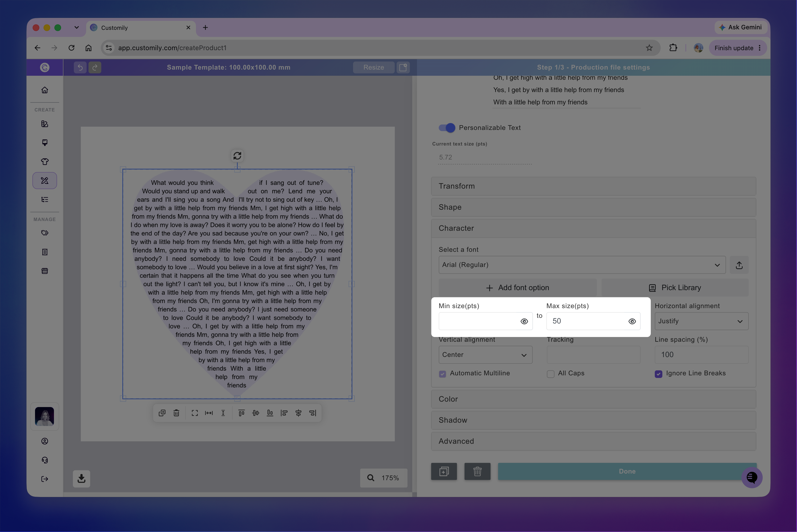The image size is (797, 532).
Task: Click the delete trash button beside Done
Action: [x=477, y=471]
